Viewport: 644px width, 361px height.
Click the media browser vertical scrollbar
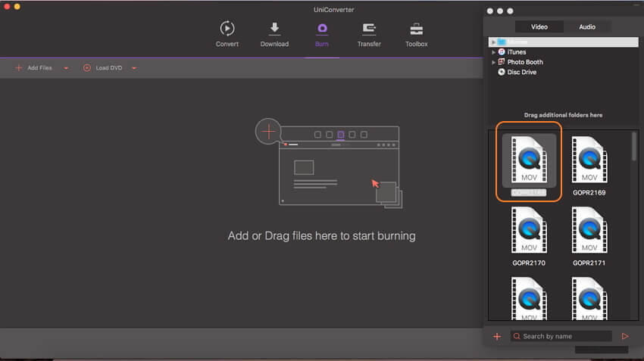[x=634, y=145]
